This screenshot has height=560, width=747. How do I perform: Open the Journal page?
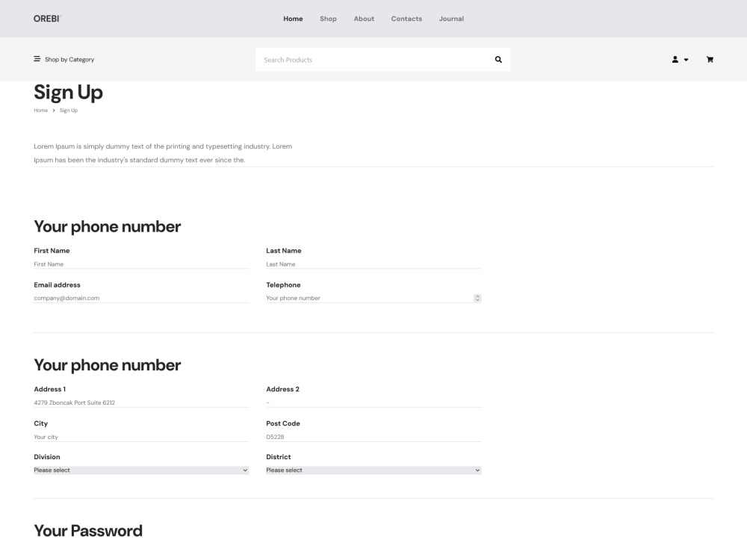coord(451,19)
